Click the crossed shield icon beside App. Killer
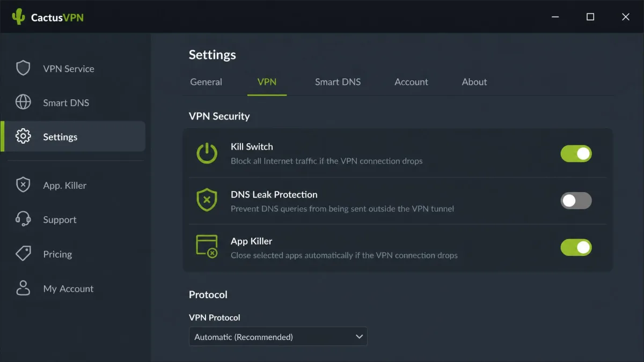Screen dimensions: 644x362 pos(23,185)
